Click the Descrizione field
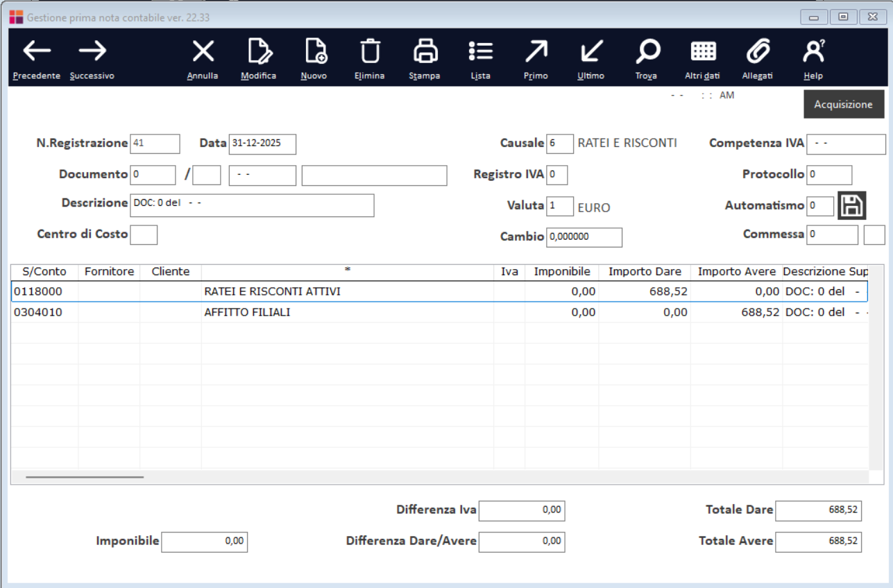Image resolution: width=893 pixels, height=588 pixels. click(x=252, y=205)
